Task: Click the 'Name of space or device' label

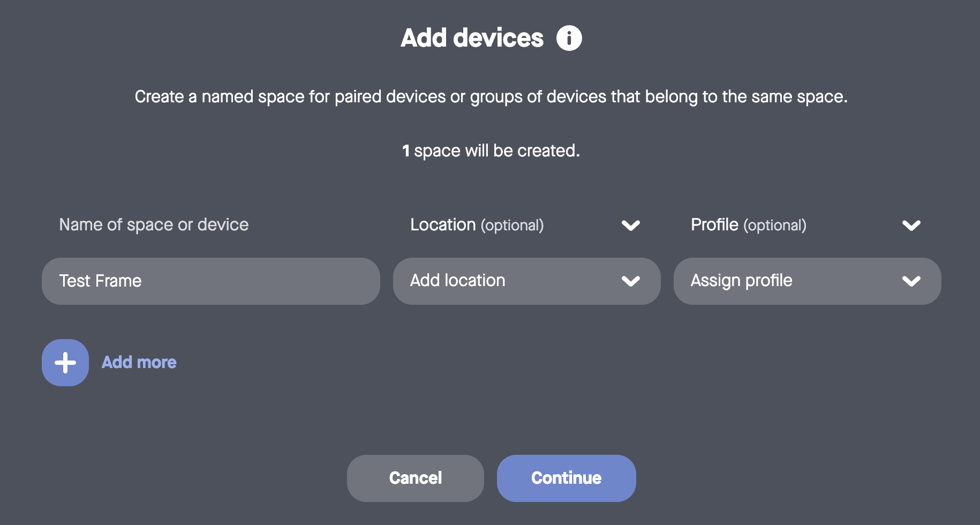Action: pyautogui.click(x=154, y=225)
